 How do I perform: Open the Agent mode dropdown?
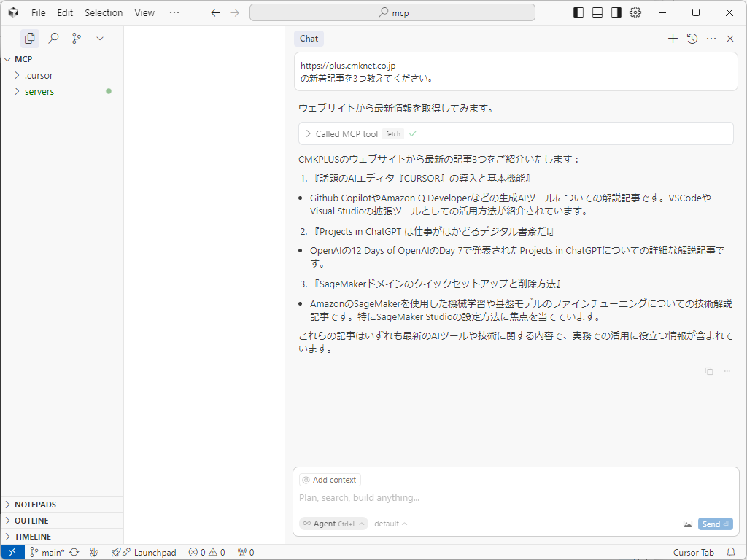tap(333, 524)
